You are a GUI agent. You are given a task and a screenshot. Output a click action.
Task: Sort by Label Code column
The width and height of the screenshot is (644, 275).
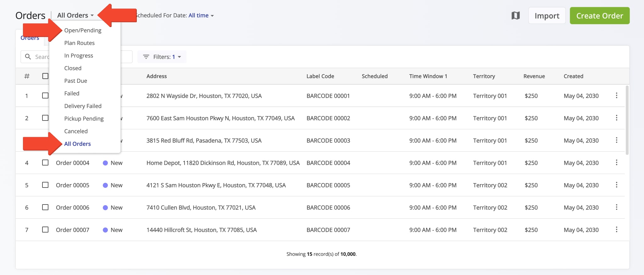click(x=320, y=76)
